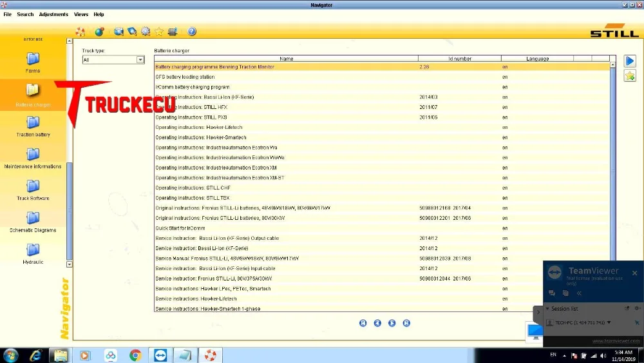Image resolution: width=644 pixels, height=363 pixels.
Task: Open the Forms folder in the sidebar
Action: pos(33,63)
